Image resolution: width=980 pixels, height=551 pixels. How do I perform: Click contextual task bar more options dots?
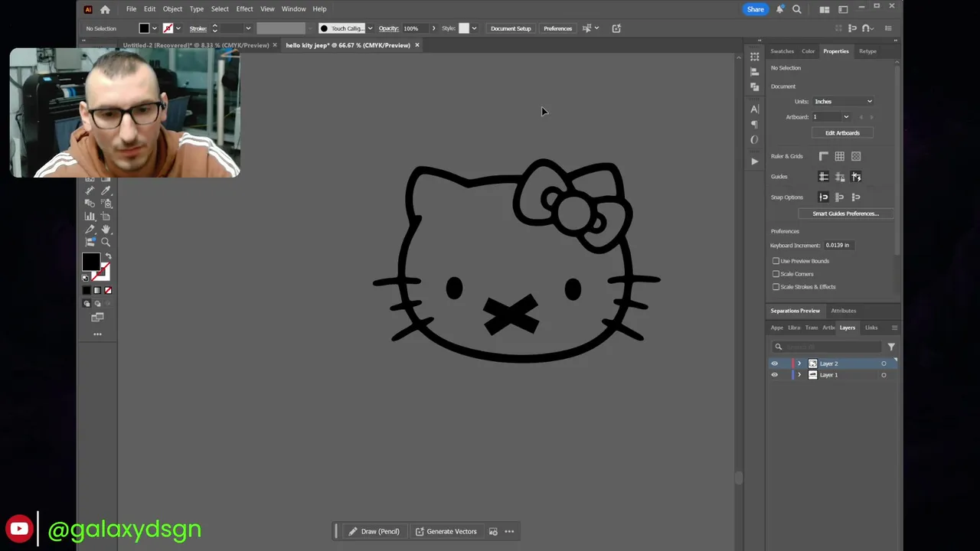click(509, 531)
